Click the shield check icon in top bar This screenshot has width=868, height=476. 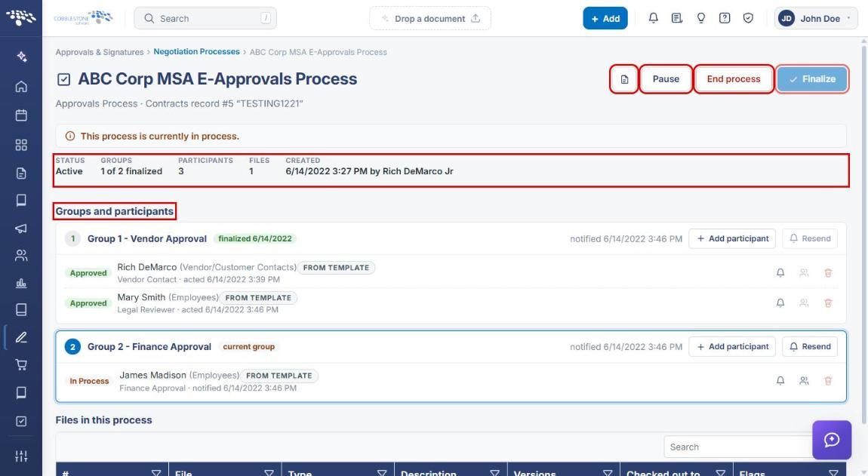(748, 18)
